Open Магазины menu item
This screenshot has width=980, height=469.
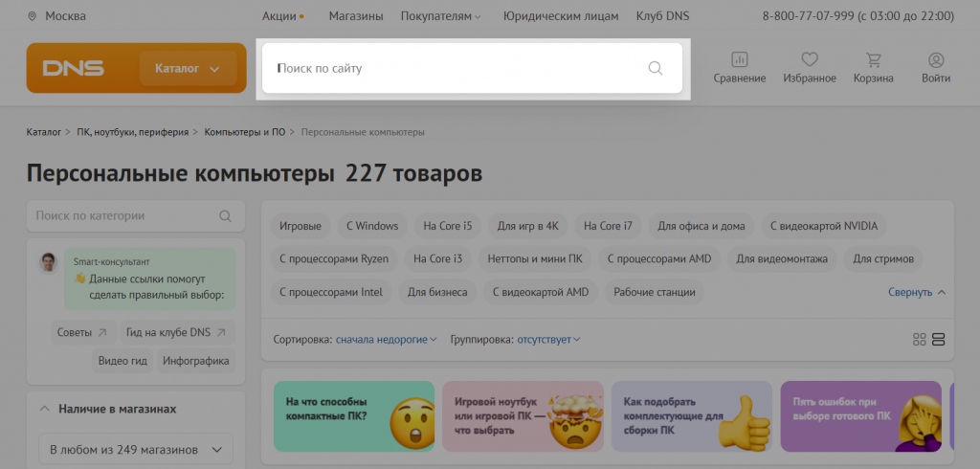pyautogui.click(x=356, y=16)
